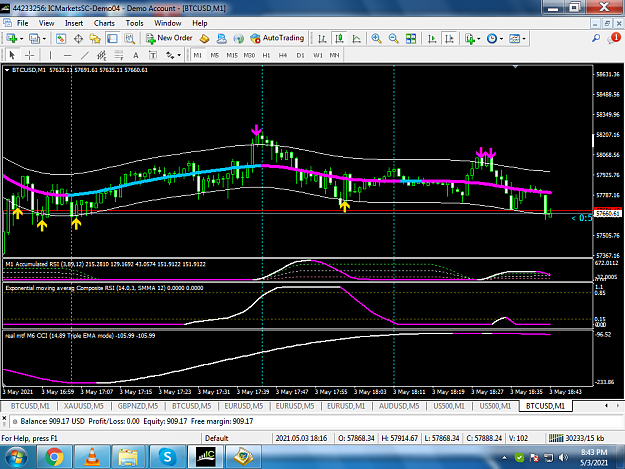Switch to Bar Chart display
The height and width of the screenshot is (469, 625).
click(x=322, y=39)
